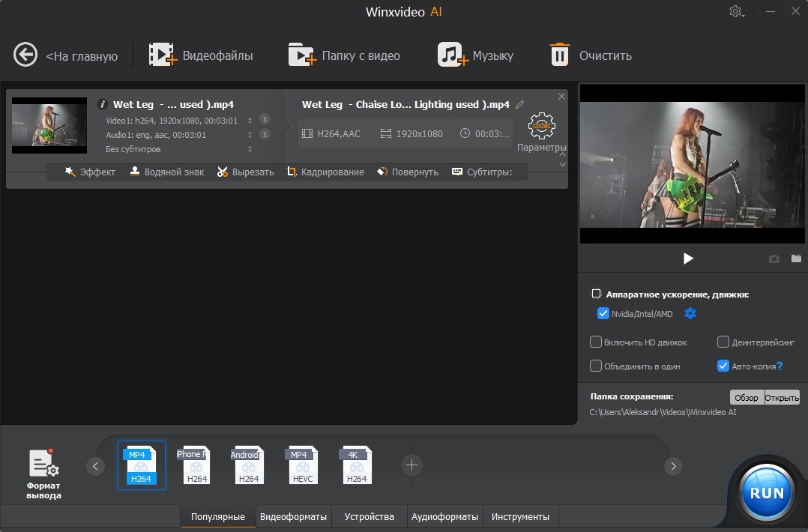Viewport: 808px width, 532px height.
Task: Open the Без субтитров subtitle selector
Action: click(250, 149)
